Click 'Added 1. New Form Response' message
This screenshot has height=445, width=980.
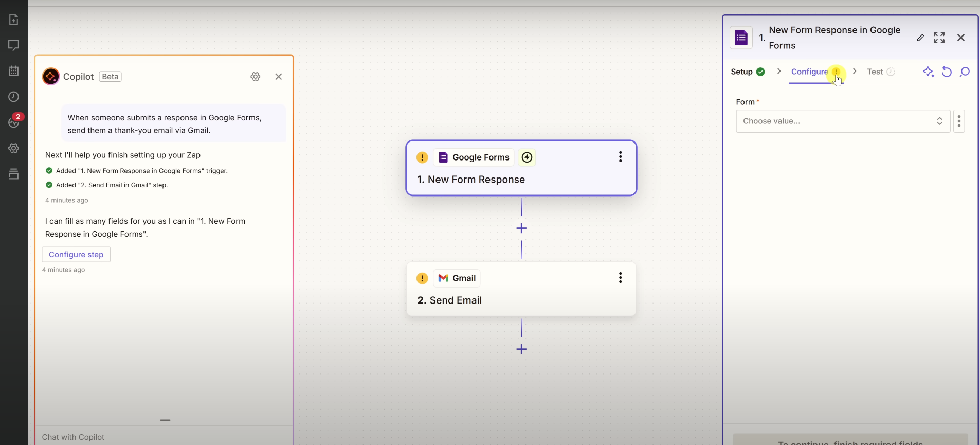coord(141,171)
